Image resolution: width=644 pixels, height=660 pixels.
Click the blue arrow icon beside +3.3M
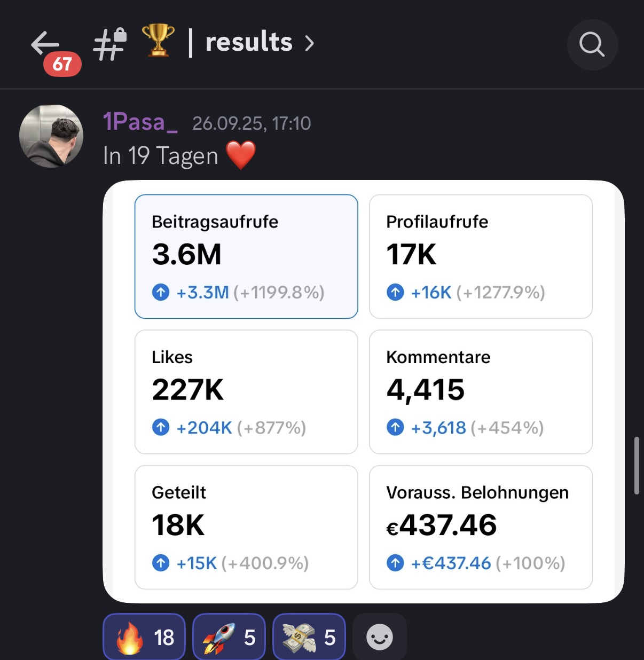161,292
